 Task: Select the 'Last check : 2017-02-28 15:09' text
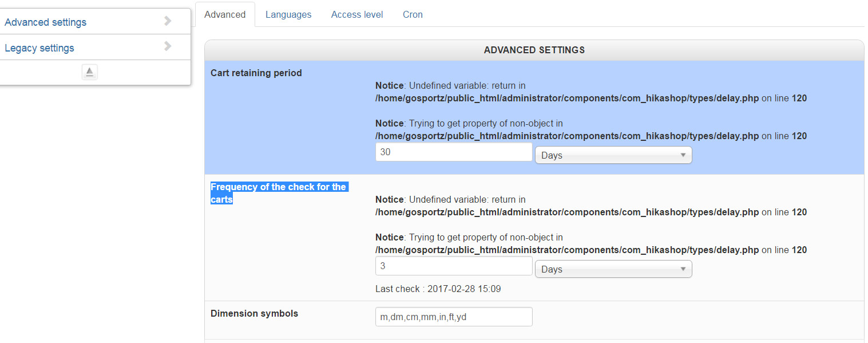point(438,289)
